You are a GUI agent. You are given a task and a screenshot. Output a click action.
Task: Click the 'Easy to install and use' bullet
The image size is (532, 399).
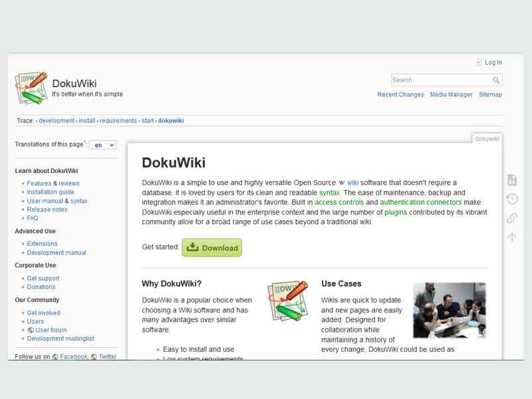click(198, 349)
